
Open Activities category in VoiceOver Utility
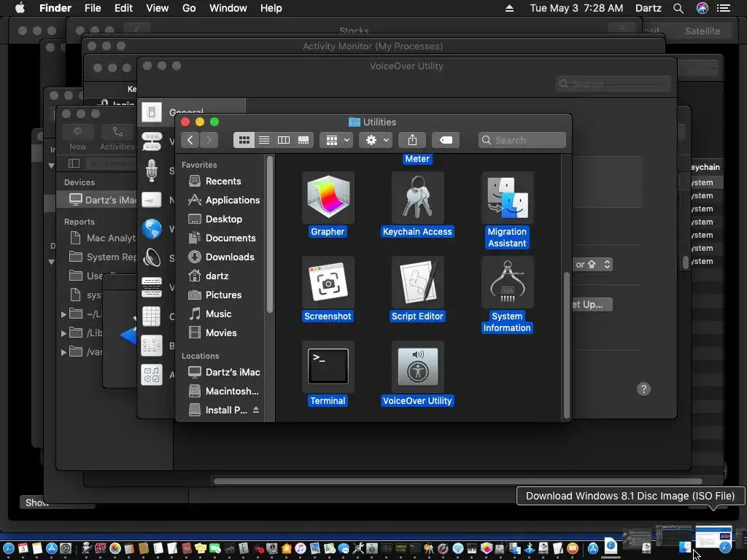[152, 375]
